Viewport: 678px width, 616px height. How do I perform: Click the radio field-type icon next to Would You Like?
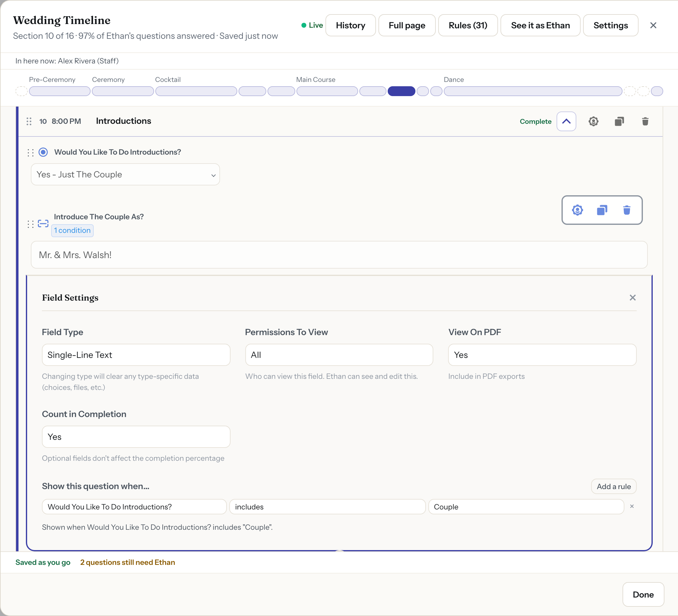[43, 152]
